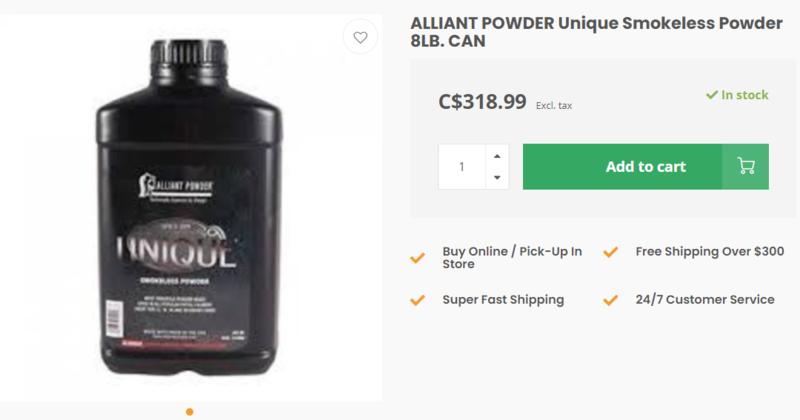Click the shopping cart icon on green button

point(745,166)
